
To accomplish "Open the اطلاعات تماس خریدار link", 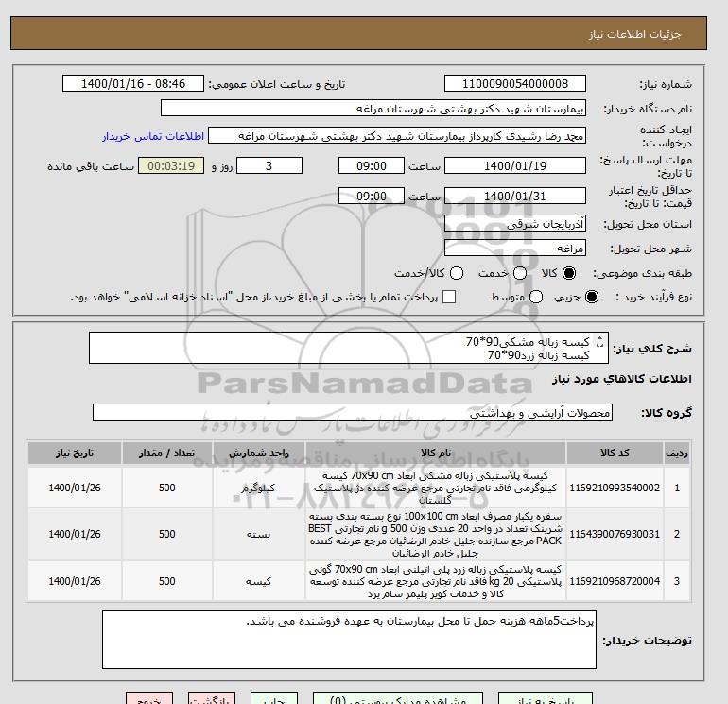I will point(153,136).
